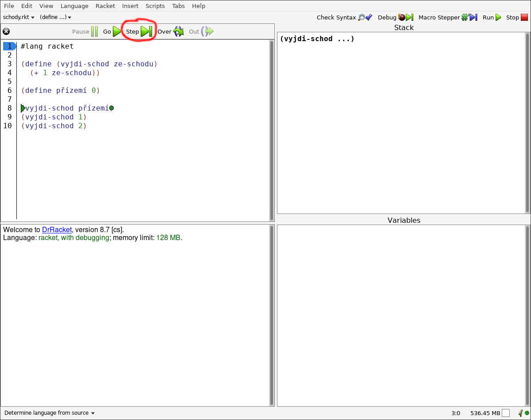Open the Racket menu
531x420 pixels.
pyautogui.click(x=105, y=6)
